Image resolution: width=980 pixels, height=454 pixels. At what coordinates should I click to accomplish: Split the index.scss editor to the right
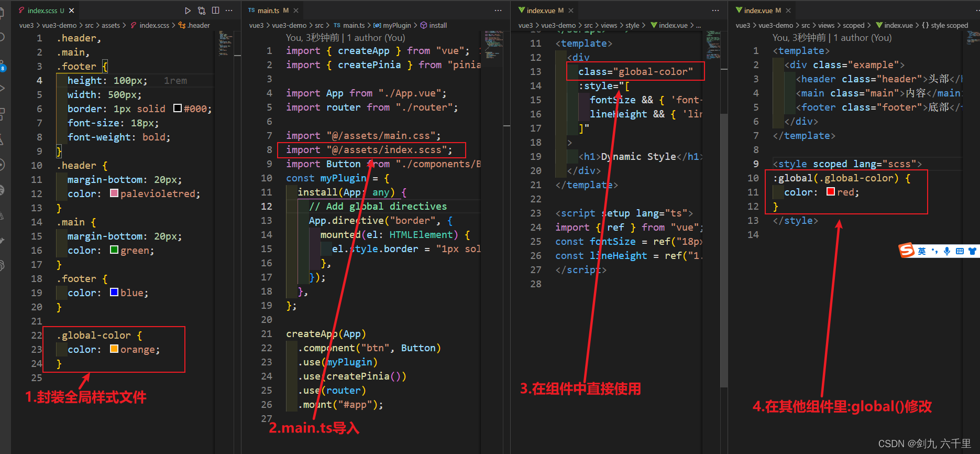tap(215, 10)
